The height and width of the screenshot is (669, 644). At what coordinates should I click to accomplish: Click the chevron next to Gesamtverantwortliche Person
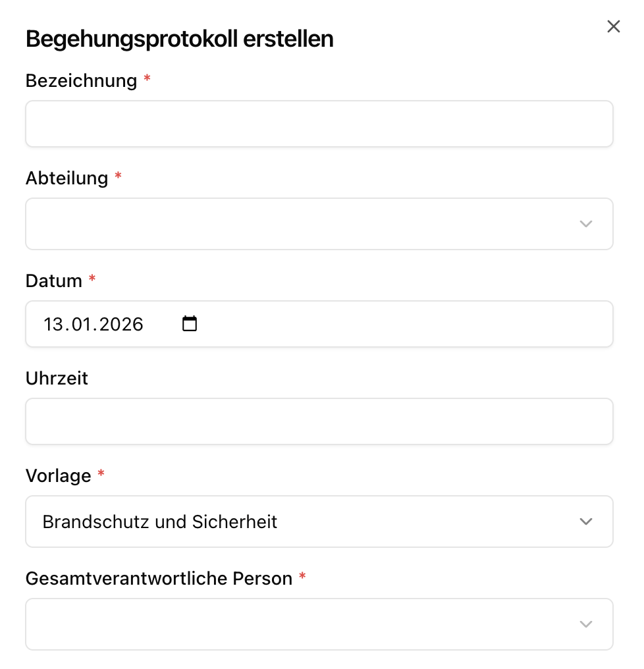pyautogui.click(x=586, y=624)
